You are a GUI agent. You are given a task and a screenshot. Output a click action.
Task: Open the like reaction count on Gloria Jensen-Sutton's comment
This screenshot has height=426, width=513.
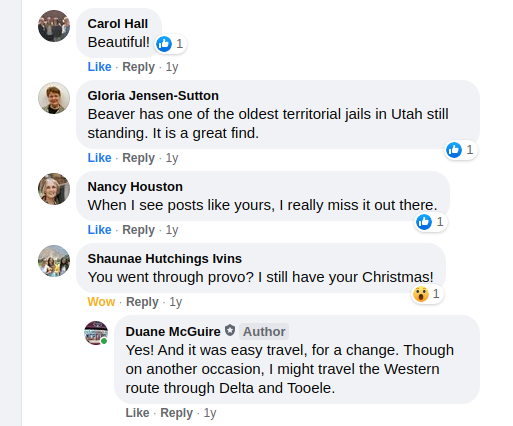461,150
